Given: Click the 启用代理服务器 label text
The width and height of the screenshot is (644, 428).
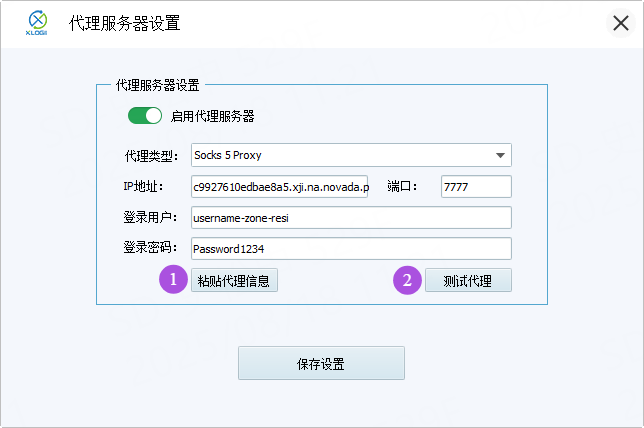Looking at the screenshot, I should point(212,116).
